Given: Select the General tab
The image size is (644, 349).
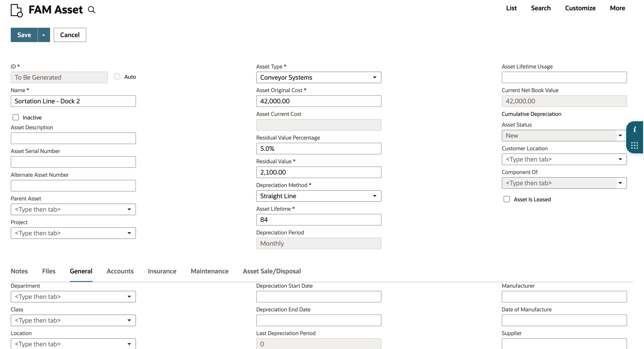Looking at the screenshot, I should (x=81, y=271).
